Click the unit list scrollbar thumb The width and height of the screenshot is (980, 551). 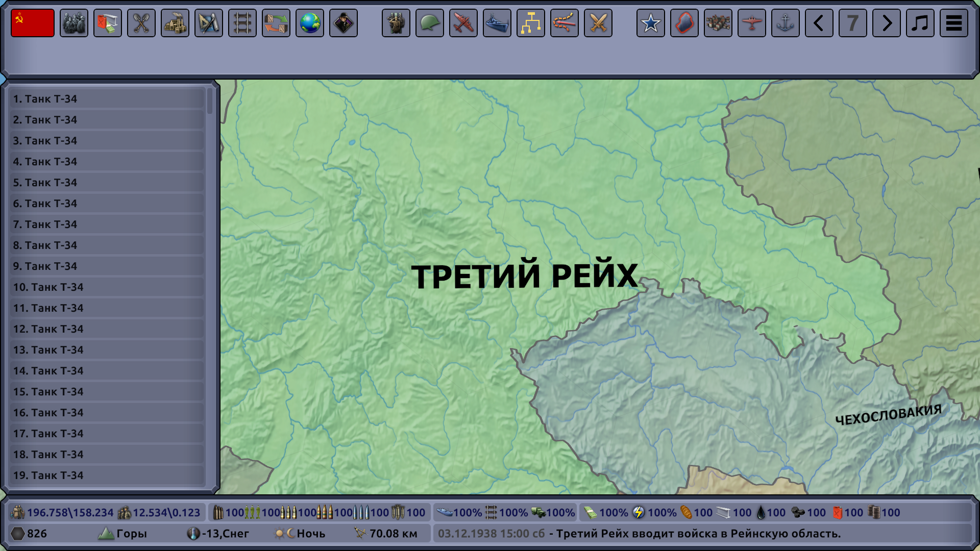(210, 102)
